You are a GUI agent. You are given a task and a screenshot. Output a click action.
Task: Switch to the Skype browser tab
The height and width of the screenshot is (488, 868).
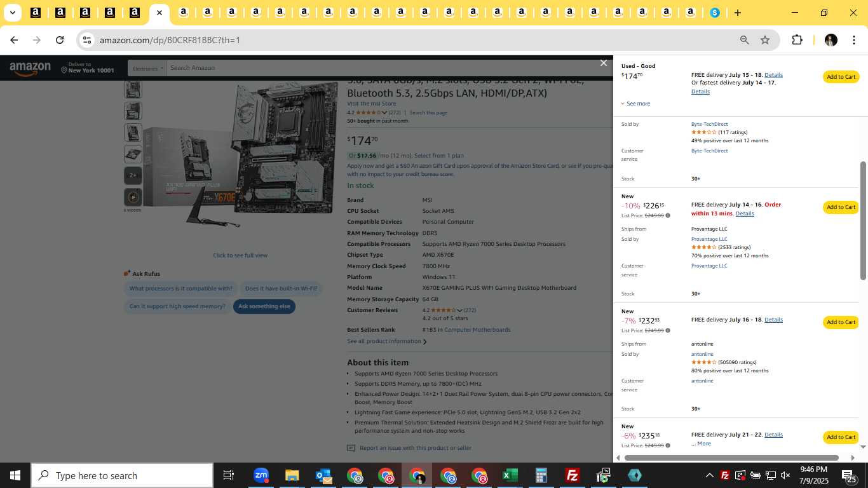coord(715,13)
